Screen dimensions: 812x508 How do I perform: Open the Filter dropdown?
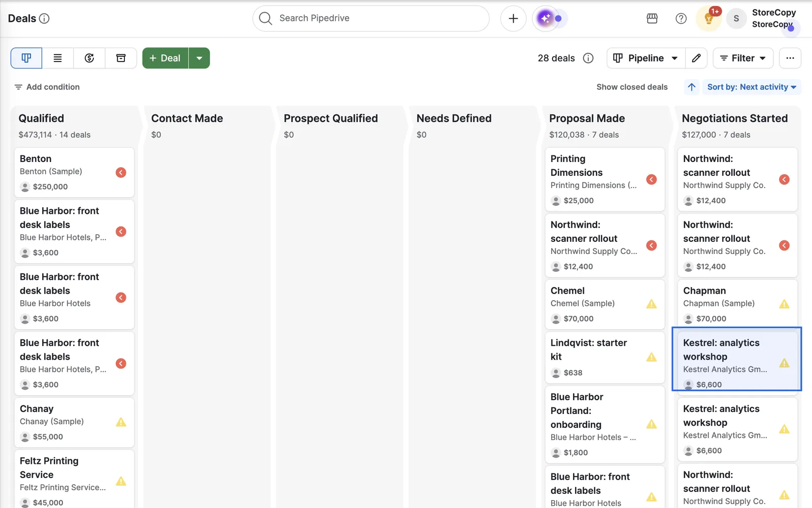click(x=743, y=58)
